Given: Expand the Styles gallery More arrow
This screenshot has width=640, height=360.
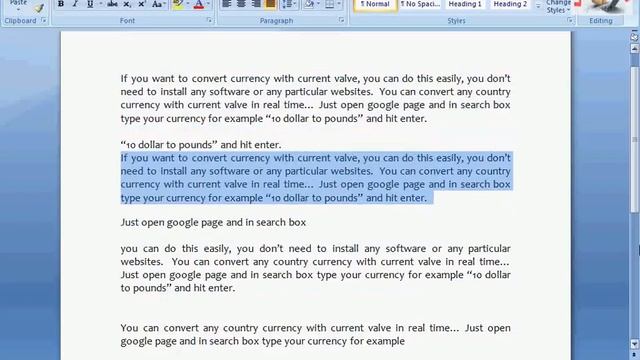Looking at the screenshot, I should (538, 7).
